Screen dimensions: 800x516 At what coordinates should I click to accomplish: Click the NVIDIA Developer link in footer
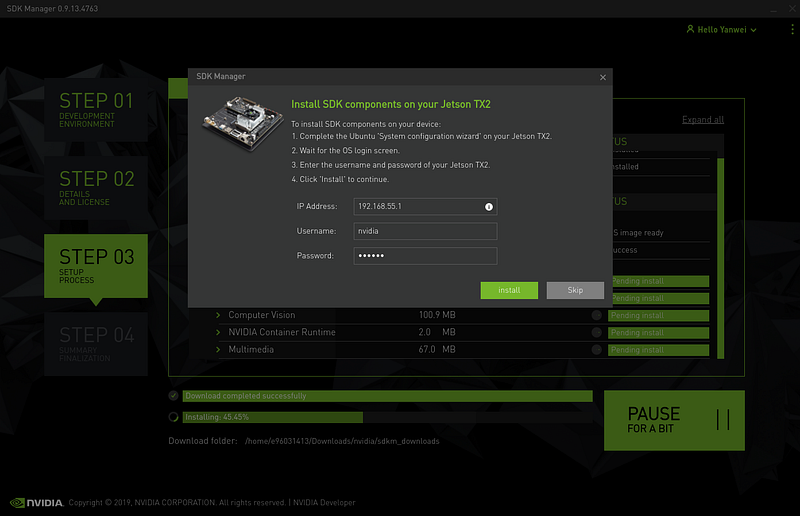click(324, 503)
